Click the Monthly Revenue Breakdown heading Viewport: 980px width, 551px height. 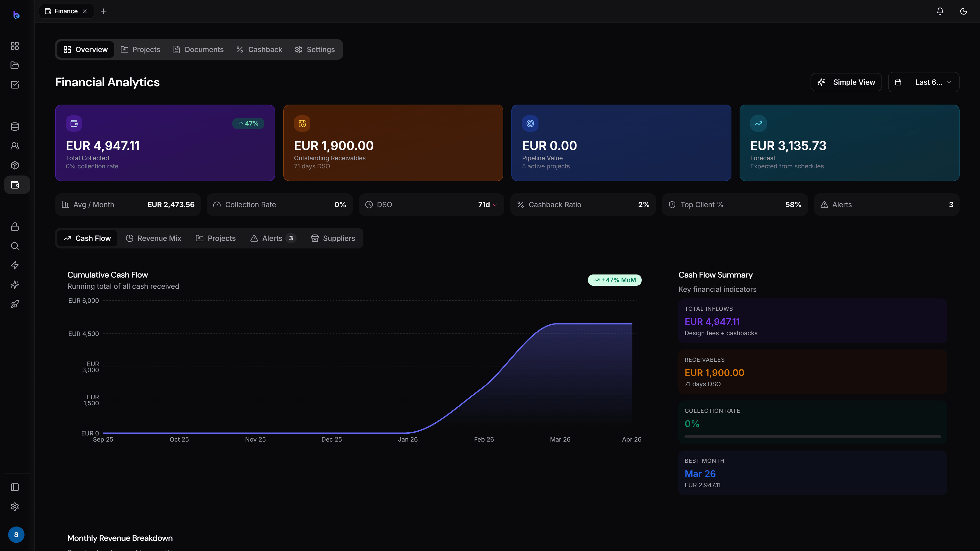(x=120, y=538)
